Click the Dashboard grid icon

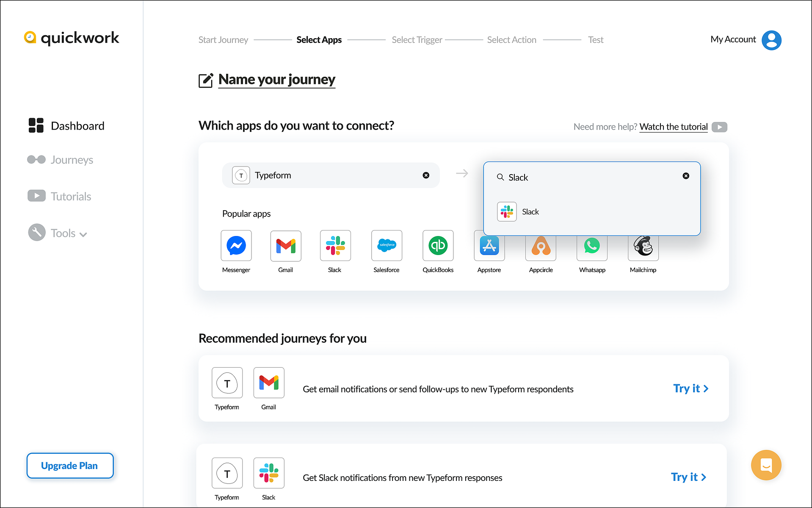[36, 125]
